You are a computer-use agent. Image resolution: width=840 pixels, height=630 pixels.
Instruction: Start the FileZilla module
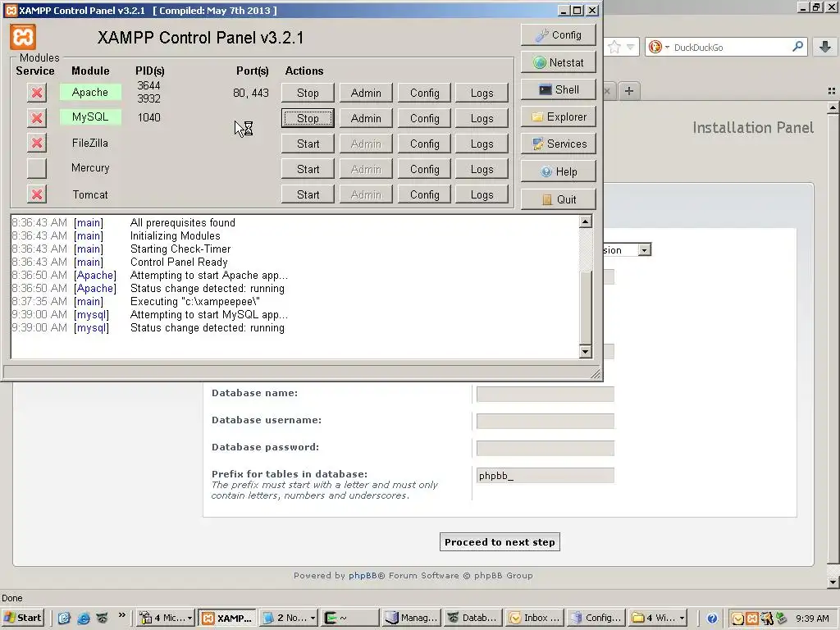[308, 144]
